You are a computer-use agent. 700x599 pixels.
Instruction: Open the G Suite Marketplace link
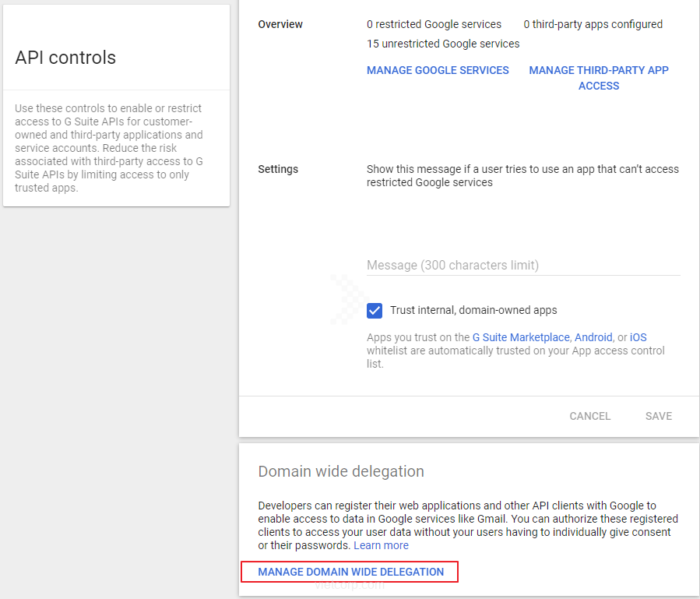tap(521, 337)
